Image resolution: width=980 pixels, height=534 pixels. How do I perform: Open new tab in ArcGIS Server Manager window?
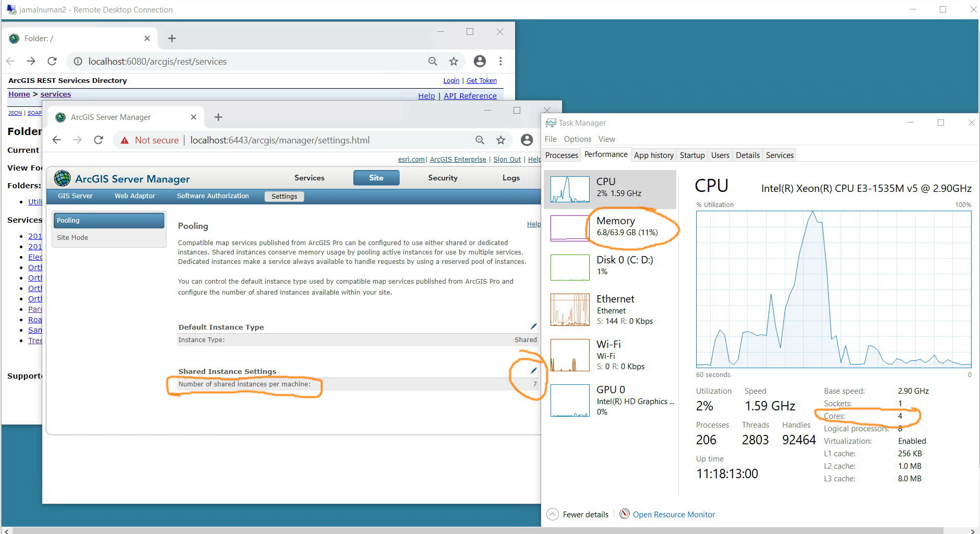pyautogui.click(x=218, y=117)
